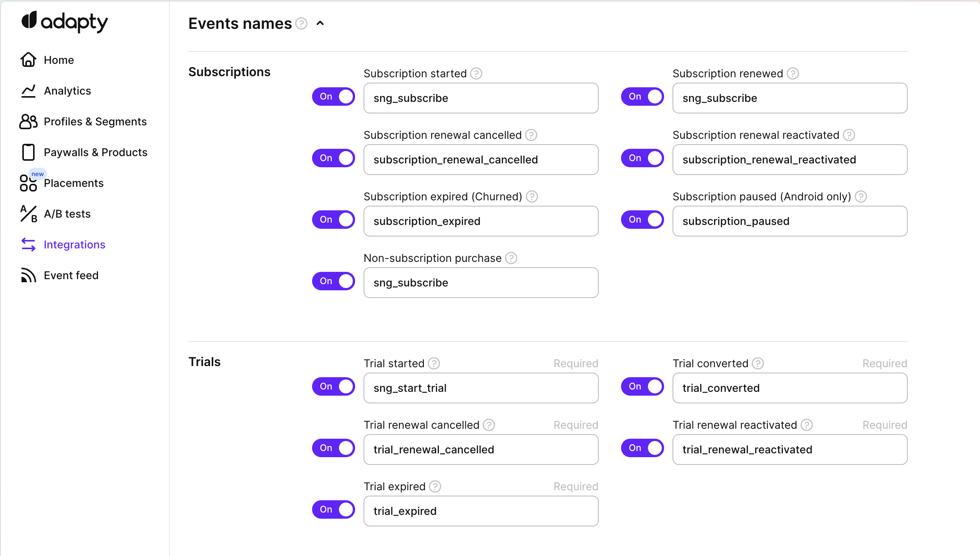Edit Subscription renewed event name field
Image resolution: width=980 pixels, height=556 pixels.
pyautogui.click(x=790, y=98)
